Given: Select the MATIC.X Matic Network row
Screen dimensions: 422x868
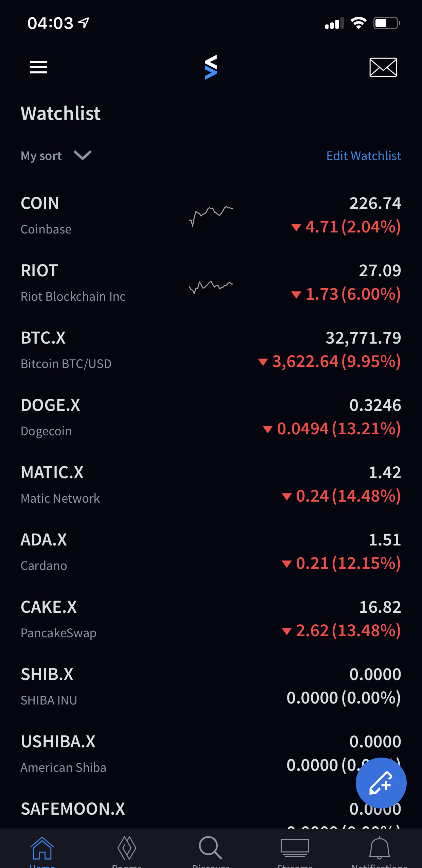Looking at the screenshot, I should (211, 484).
